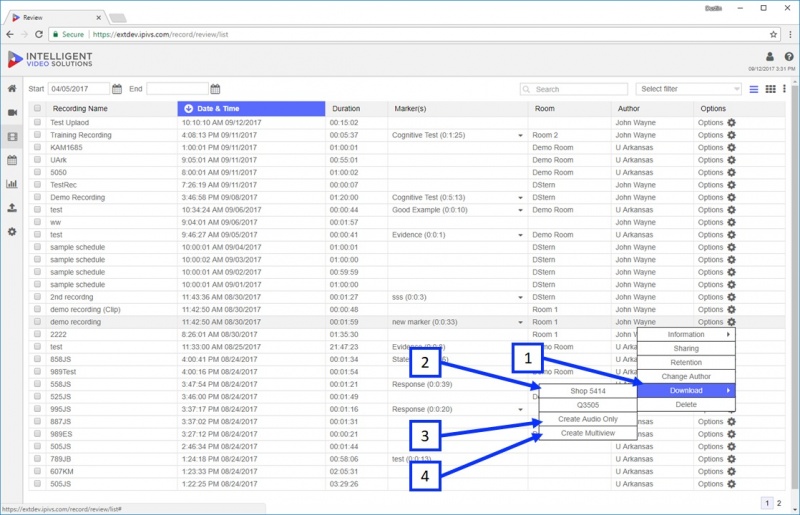Expand Good Example marker dropdown
Image resolution: width=800 pixels, height=515 pixels.
(x=520, y=210)
